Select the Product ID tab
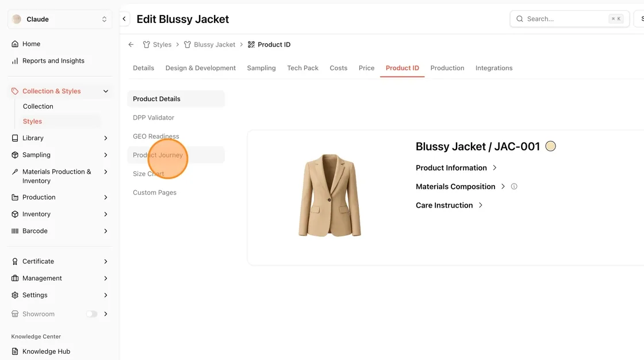The width and height of the screenshot is (644, 360). coord(402,68)
